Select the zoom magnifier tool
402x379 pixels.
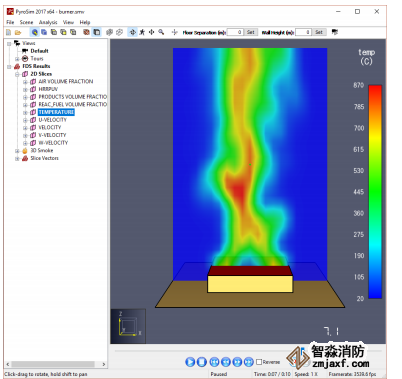(161, 32)
